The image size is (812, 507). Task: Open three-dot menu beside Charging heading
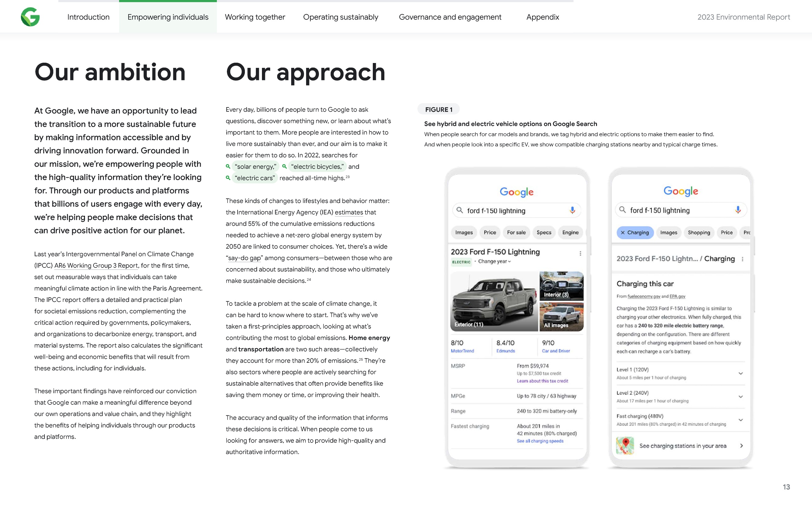pos(742,259)
